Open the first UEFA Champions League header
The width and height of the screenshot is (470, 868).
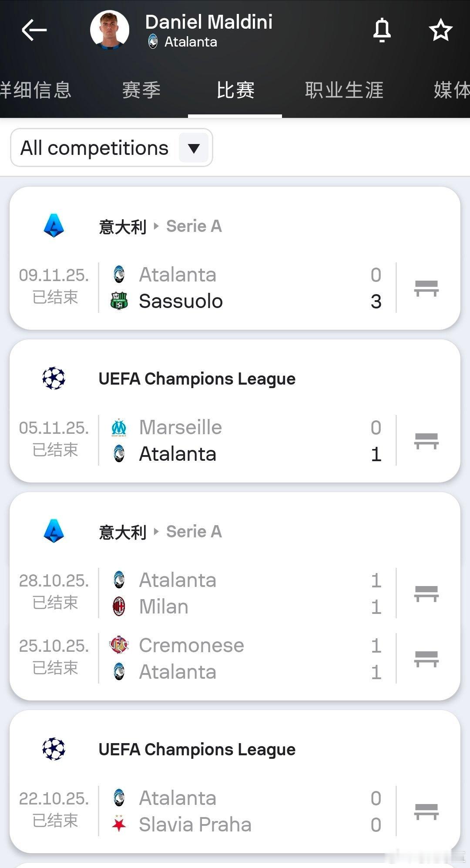tap(197, 379)
